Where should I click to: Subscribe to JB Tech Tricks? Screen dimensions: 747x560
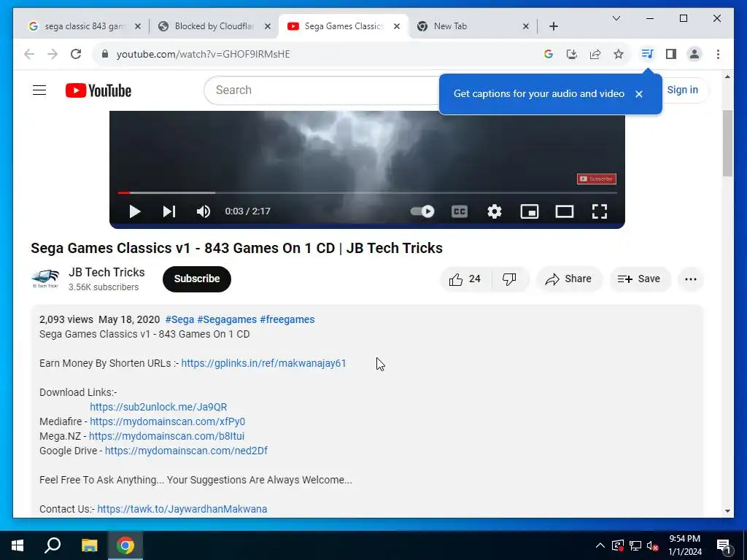click(x=197, y=279)
